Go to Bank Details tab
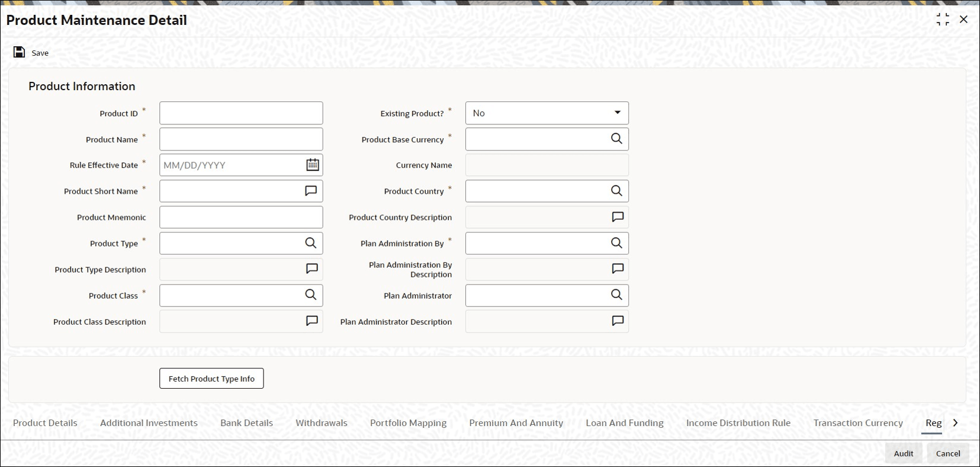 246,423
